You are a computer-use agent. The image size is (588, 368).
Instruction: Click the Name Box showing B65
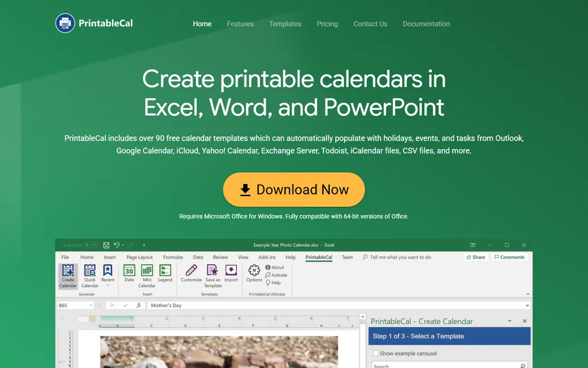tap(72, 305)
